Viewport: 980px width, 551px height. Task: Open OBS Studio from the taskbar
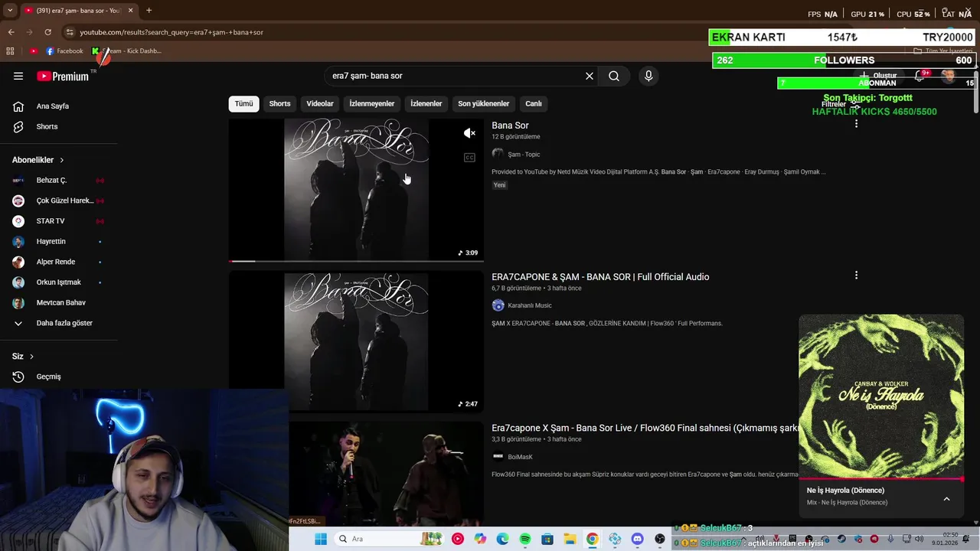[x=660, y=539]
